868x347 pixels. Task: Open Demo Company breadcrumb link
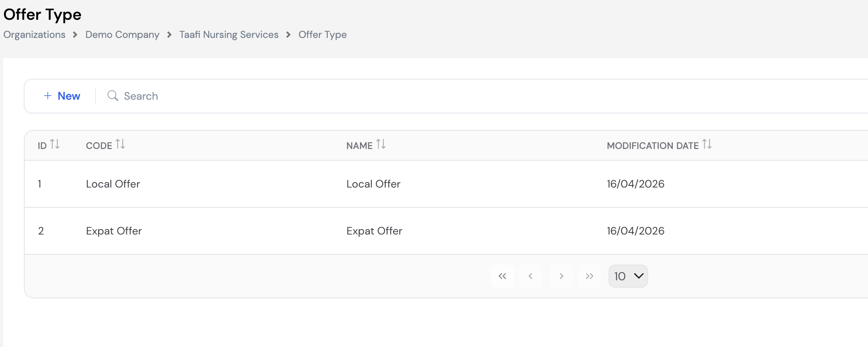click(122, 35)
